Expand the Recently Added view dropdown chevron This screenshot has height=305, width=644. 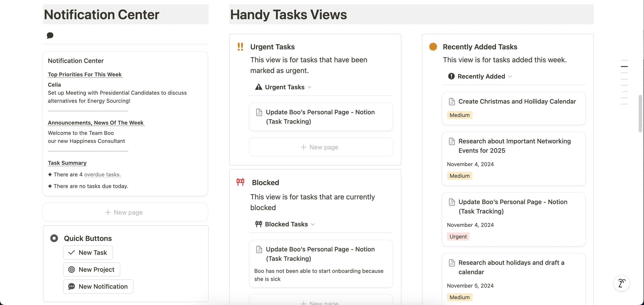pos(510,77)
